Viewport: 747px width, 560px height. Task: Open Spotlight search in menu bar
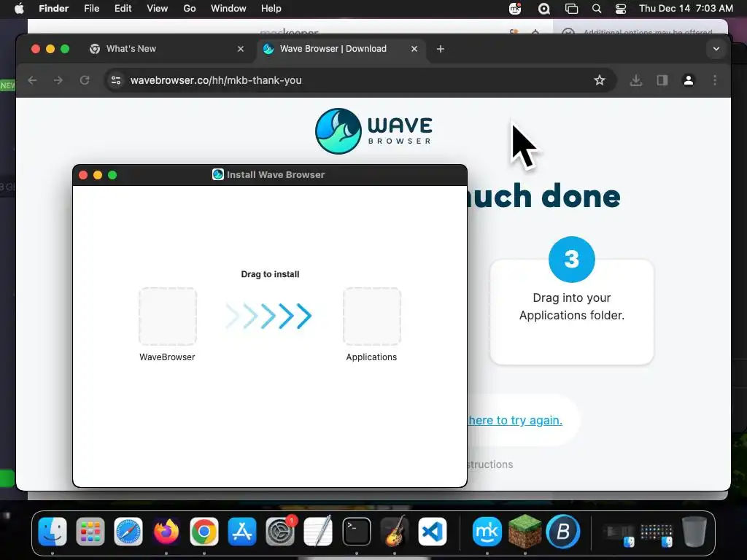tap(597, 9)
